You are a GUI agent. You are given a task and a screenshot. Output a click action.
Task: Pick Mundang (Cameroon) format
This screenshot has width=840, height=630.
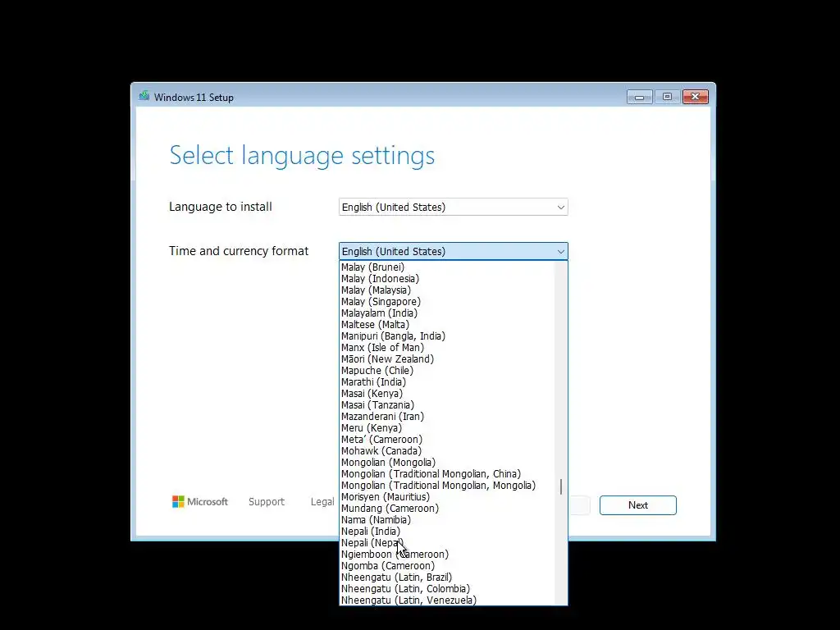(x=447, y=509)
